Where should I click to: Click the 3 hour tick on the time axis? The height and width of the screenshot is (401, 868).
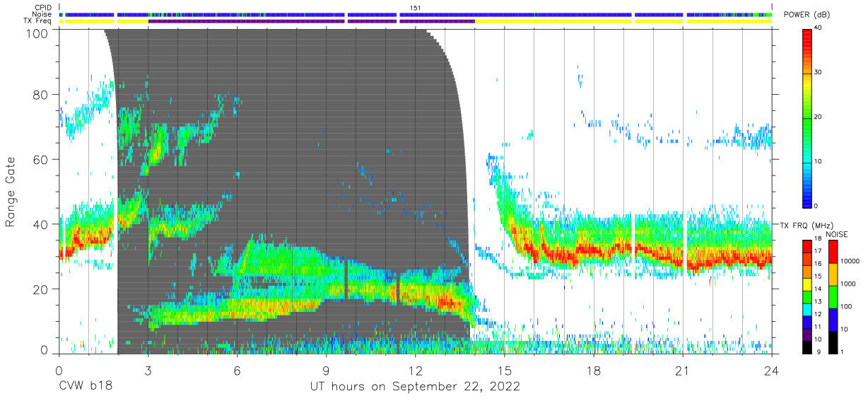pyautogui.click(x=148, y=370)
